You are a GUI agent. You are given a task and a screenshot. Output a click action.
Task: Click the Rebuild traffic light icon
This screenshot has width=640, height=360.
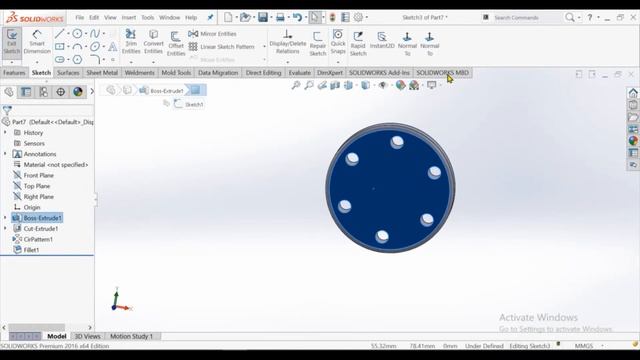[333, 17]
